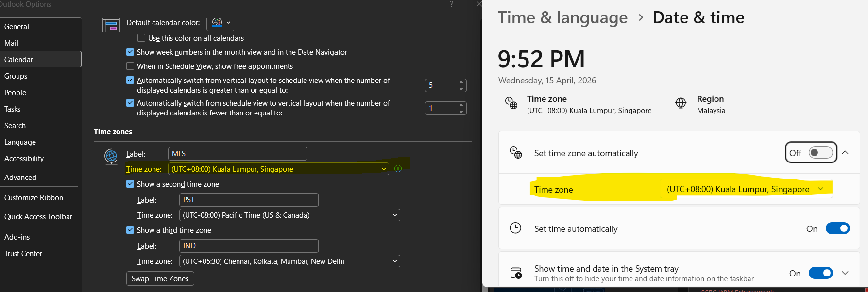The height and width of the screenshot is (292, 868).
Task: Uncheck auto switch from vertical to schedule view
Action: tap(130, 80)
